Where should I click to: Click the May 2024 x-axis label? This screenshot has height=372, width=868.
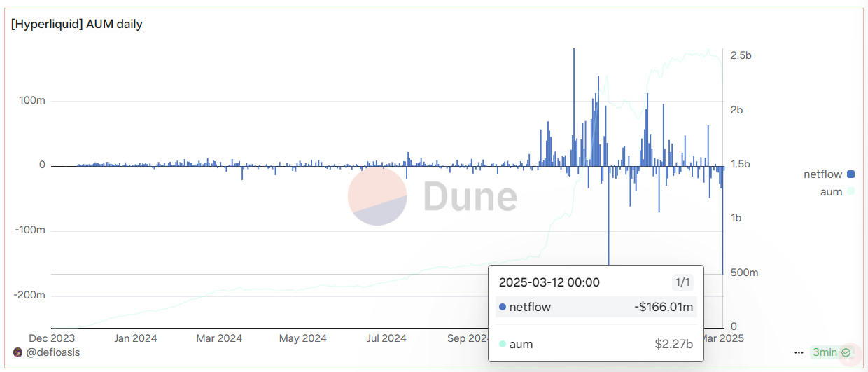[x=303, y=338]
